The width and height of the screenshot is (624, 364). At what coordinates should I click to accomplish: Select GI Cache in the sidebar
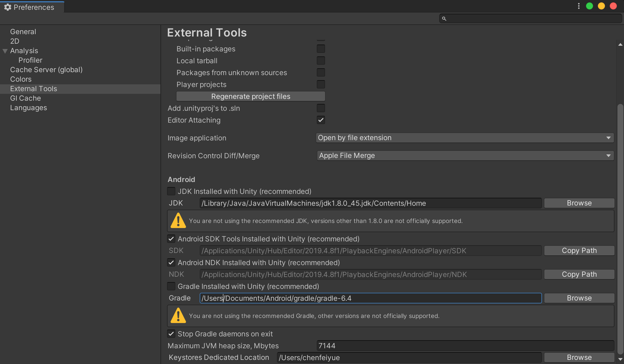click(26, 98)
